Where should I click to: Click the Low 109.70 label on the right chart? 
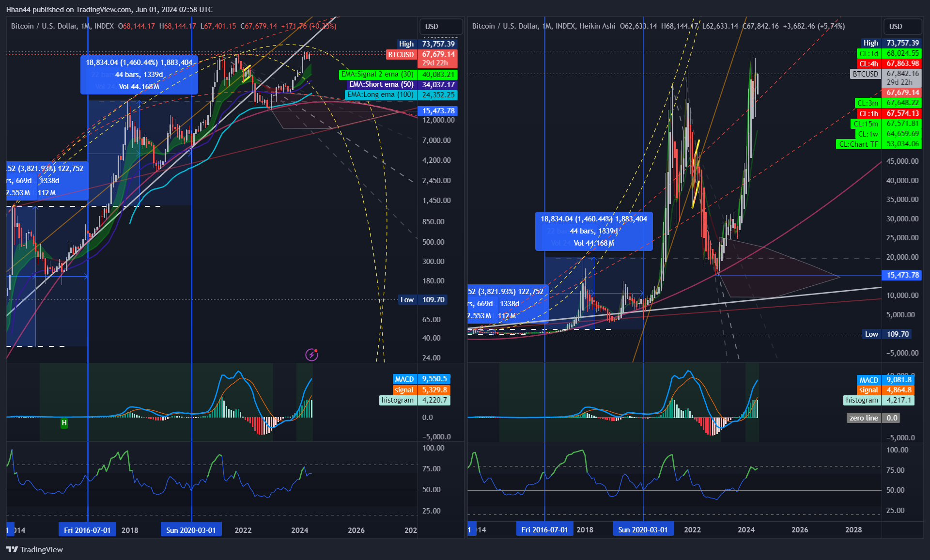(887, 334)
